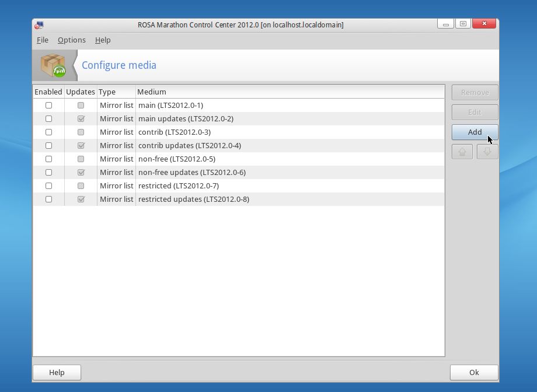Toggle Updates checkbox for contrib updates row
The height and width of the screenshot is (392, 537).
(81, 145)
